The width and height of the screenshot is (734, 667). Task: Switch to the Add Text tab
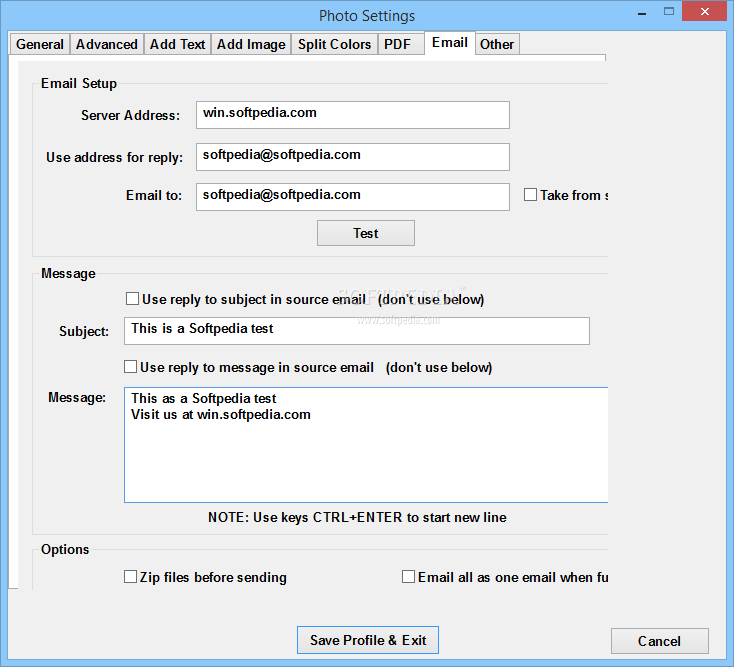point(177,44)
